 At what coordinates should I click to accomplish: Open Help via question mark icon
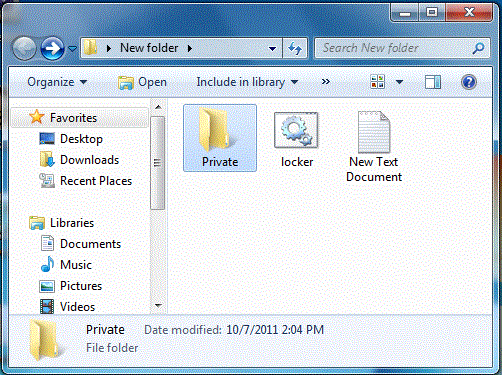pos(469,82)
